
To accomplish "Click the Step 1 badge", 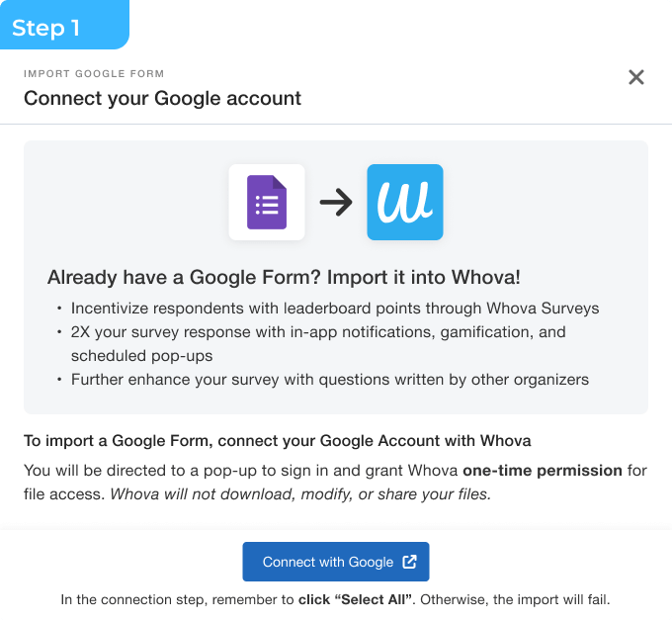I will coord(47,28).
